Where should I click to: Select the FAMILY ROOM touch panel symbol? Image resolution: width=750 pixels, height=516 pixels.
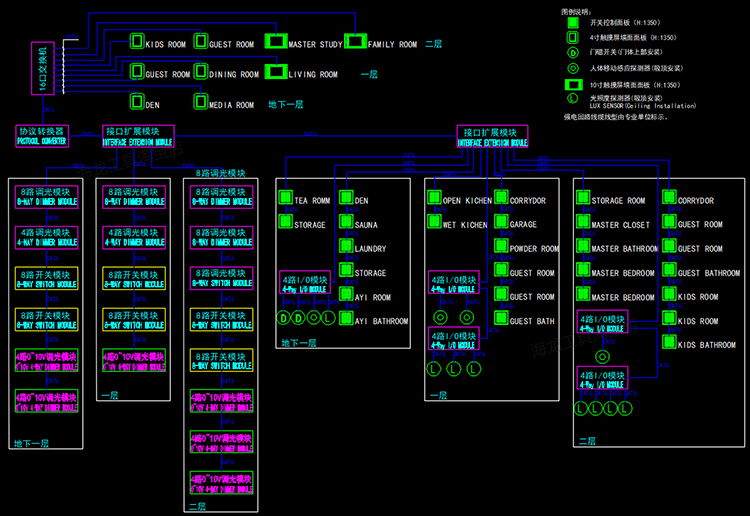[356, 43]
